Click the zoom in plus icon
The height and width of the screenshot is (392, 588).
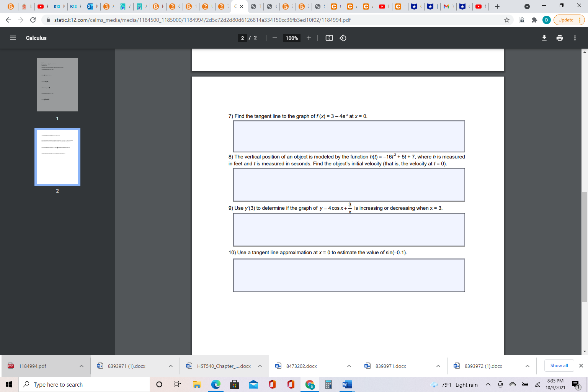(x=309, y=38)
